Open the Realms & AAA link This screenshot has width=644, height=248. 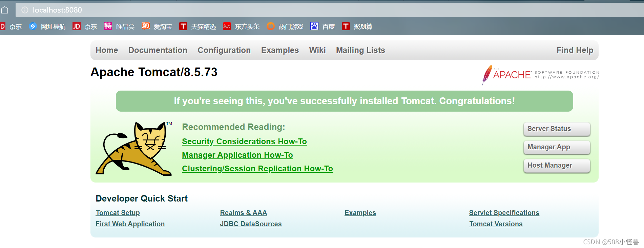[x=244, y=213]
